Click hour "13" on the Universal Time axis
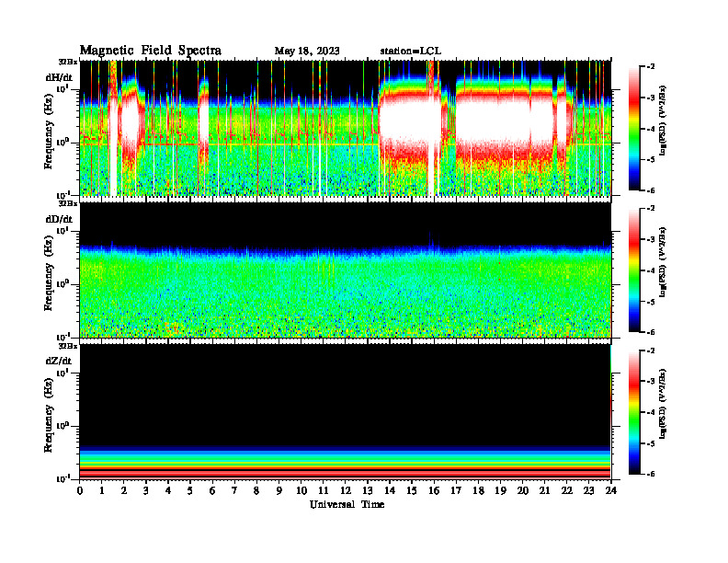Screen dimensions: 728x563 point(368,490)
